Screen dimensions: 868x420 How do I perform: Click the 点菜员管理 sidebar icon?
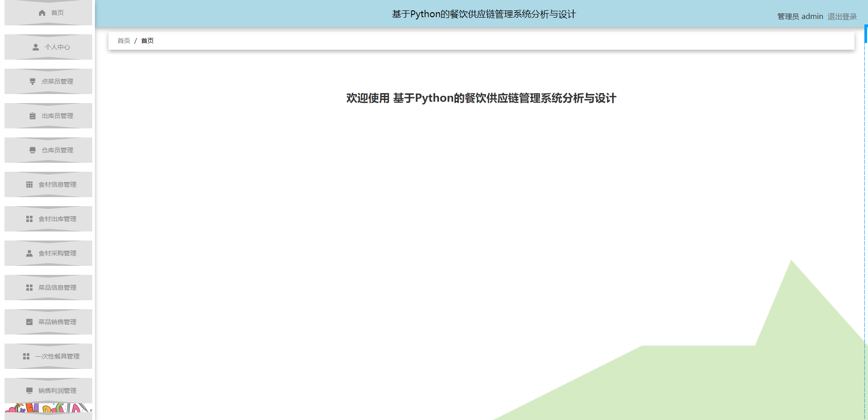point(32,81)
